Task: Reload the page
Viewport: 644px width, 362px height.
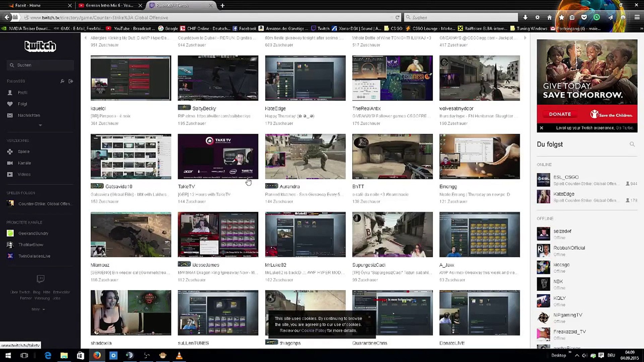Action: 397,17
